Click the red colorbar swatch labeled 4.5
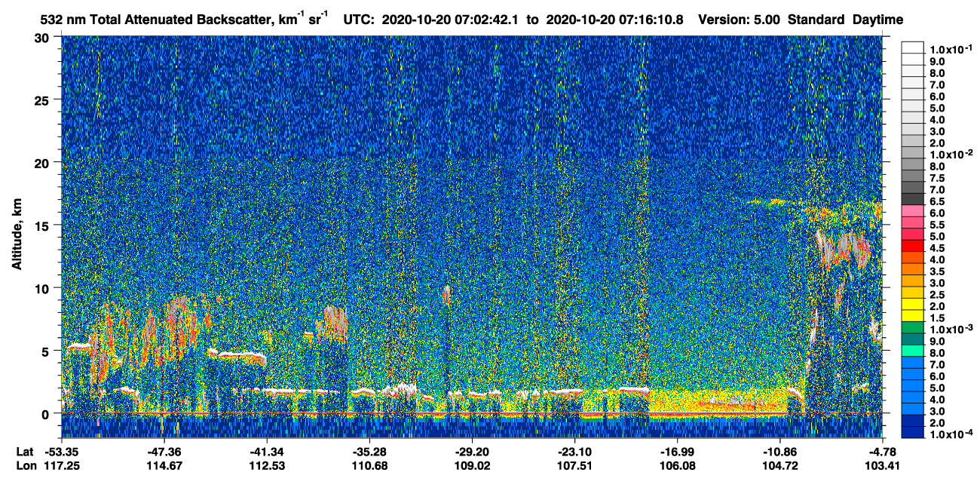This screenshot has height=503, width=980. (x=912, y=245)
